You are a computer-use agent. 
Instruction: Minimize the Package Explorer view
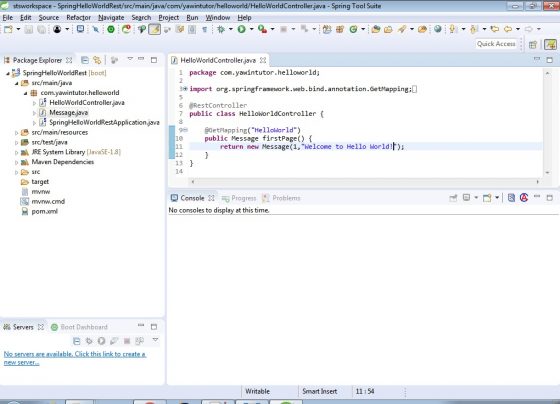click(141, 59)
